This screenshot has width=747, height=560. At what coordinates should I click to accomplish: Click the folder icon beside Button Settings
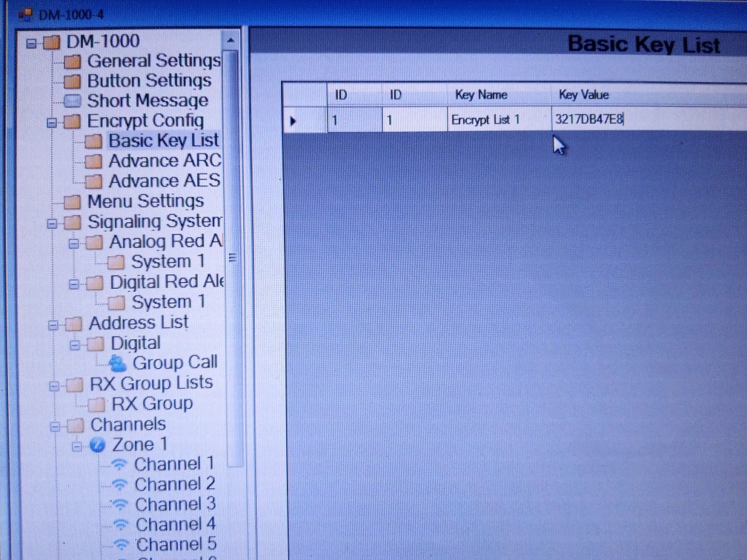pos(73,82)
